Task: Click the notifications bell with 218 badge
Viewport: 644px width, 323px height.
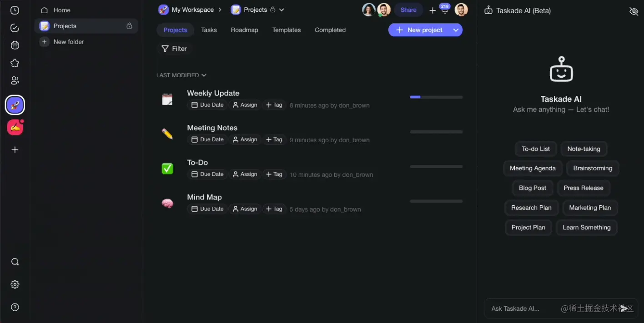Action: 445,10
